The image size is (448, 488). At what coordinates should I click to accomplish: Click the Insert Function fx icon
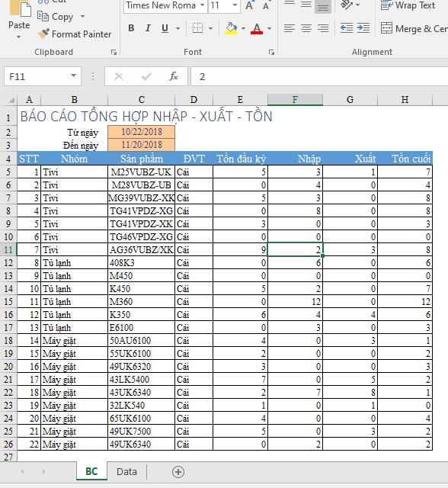(174, 76)
